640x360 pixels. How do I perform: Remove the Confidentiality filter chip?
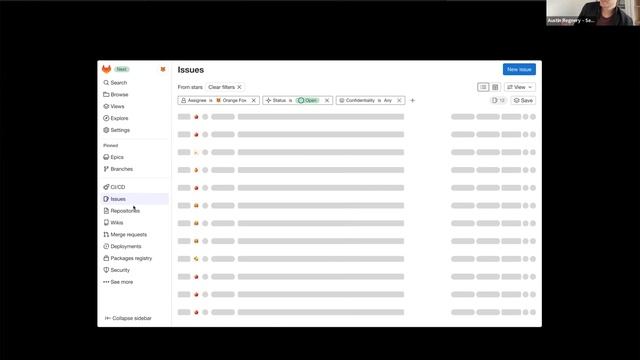click(x=399, y=100)
